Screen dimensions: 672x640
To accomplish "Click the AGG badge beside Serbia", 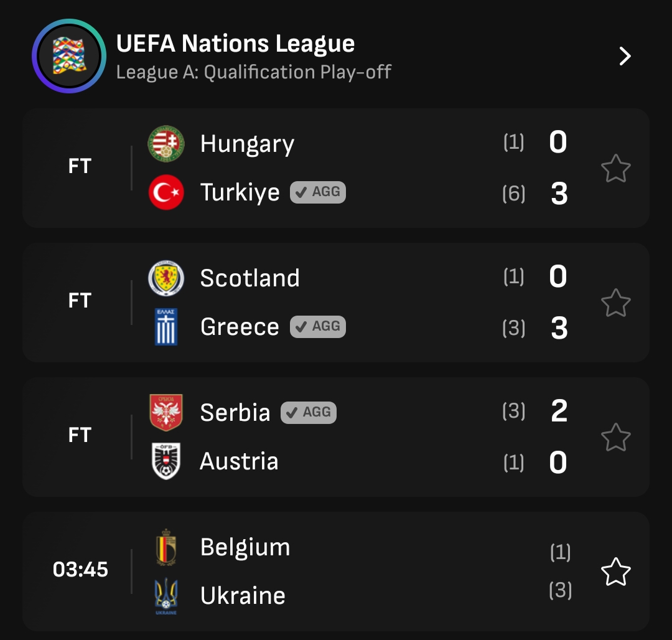I will (309, 412).
